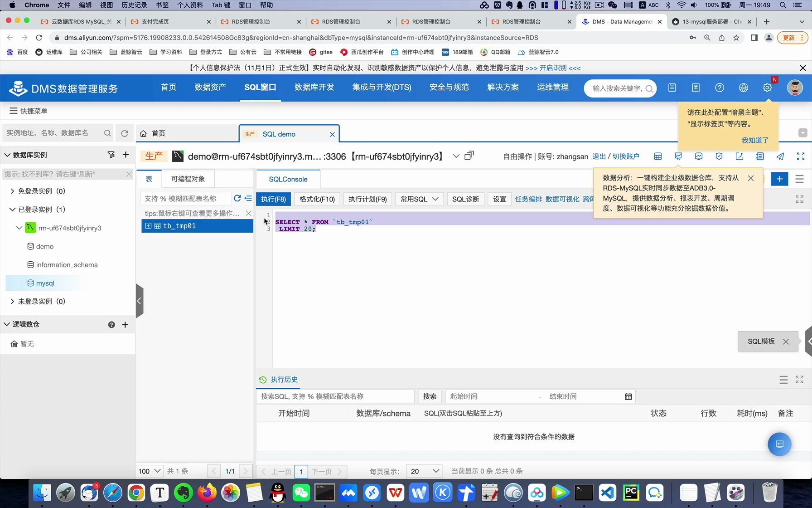Viewport: 812px width, 508px height.
Task: Add a new database instance with plus icon
Action: (126, 155)
